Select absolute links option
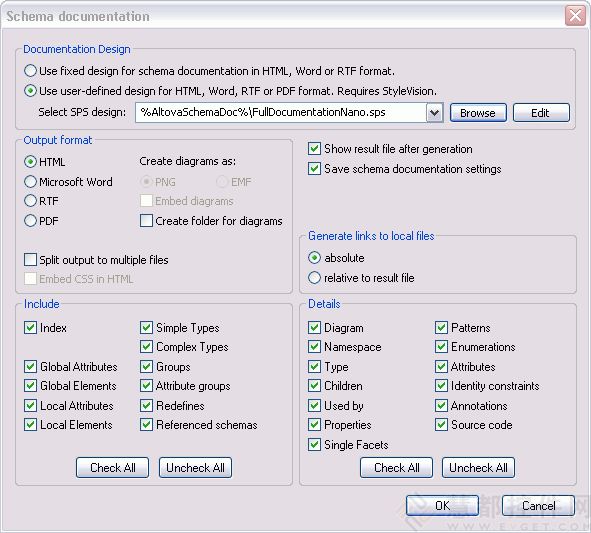 coord(314,258)
